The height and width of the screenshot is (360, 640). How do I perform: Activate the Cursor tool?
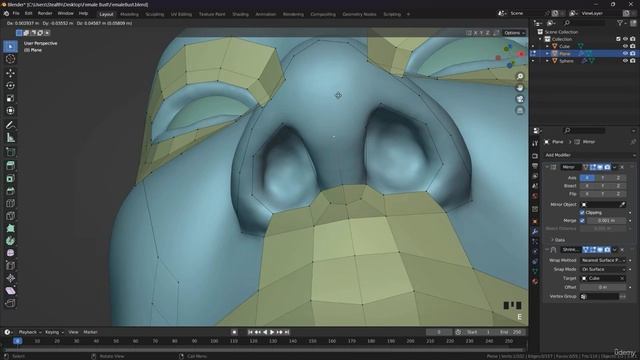[x=10, y=59]
